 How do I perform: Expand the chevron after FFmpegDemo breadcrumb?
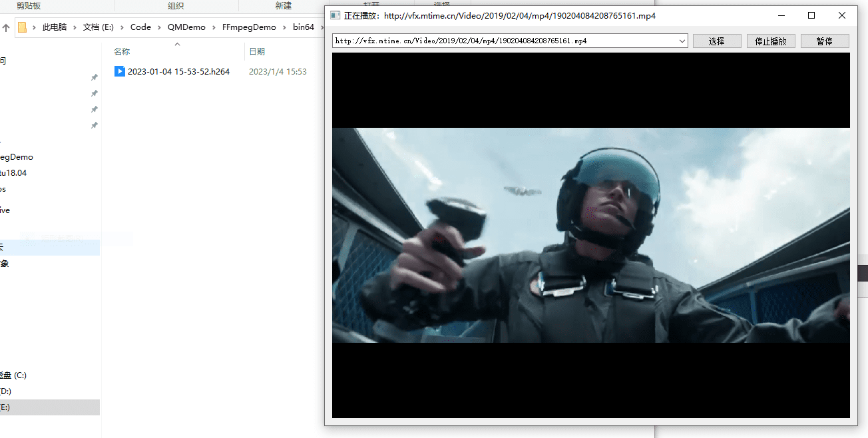[284, 27]
